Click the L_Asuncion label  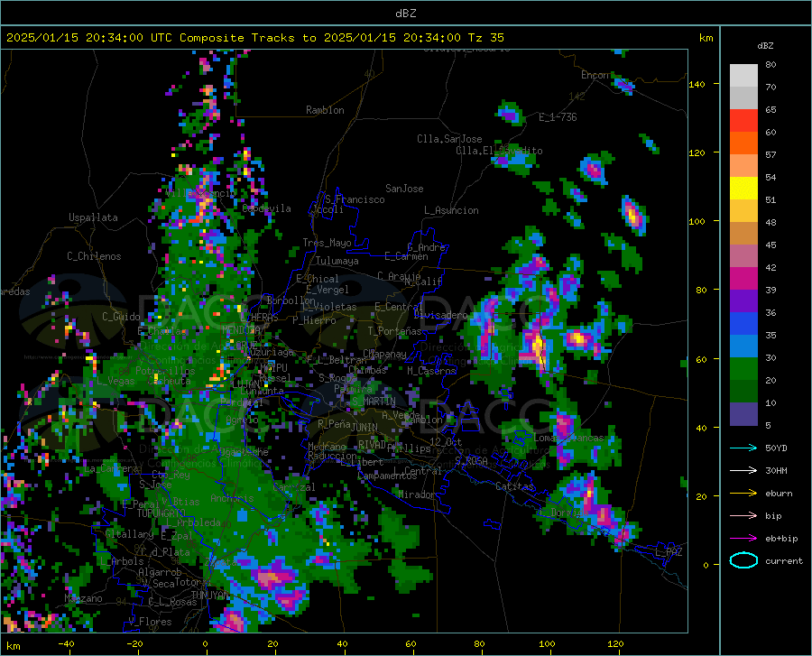coord(451,210)
